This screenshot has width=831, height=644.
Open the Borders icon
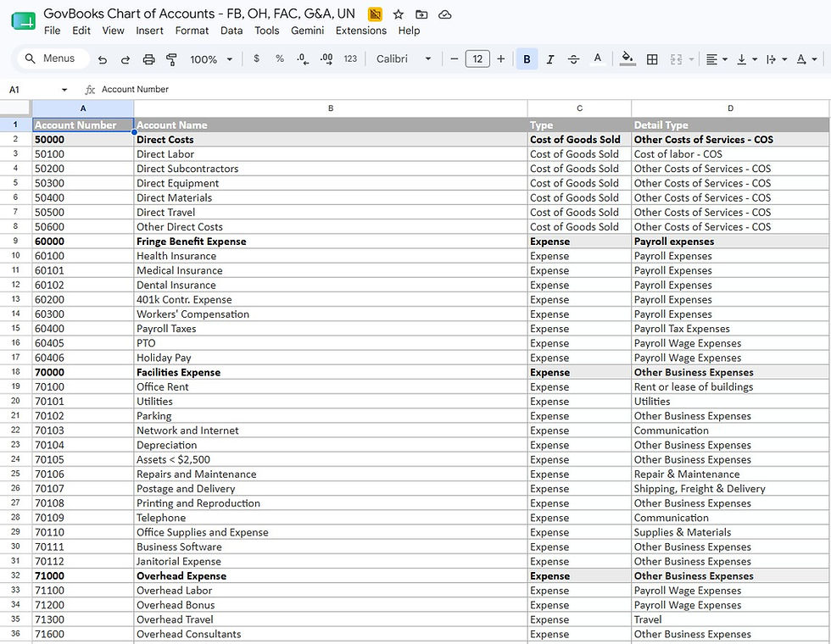tap(652, 59)
